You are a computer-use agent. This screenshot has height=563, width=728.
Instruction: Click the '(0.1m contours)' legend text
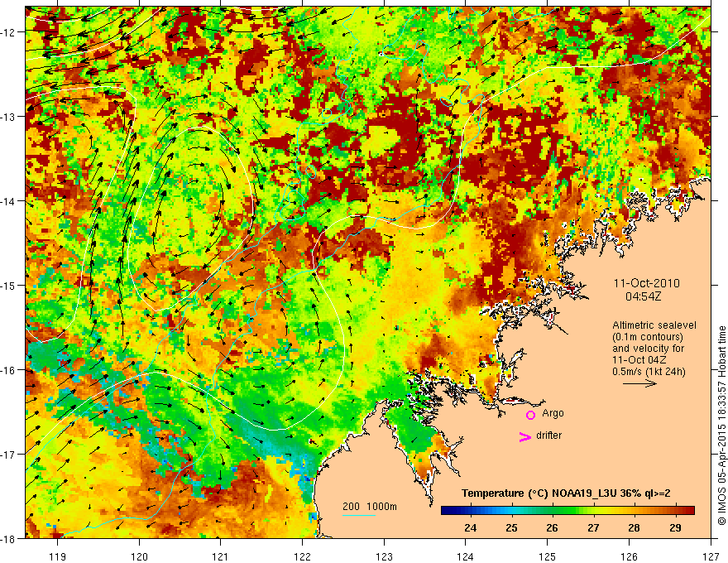point(648,337)
